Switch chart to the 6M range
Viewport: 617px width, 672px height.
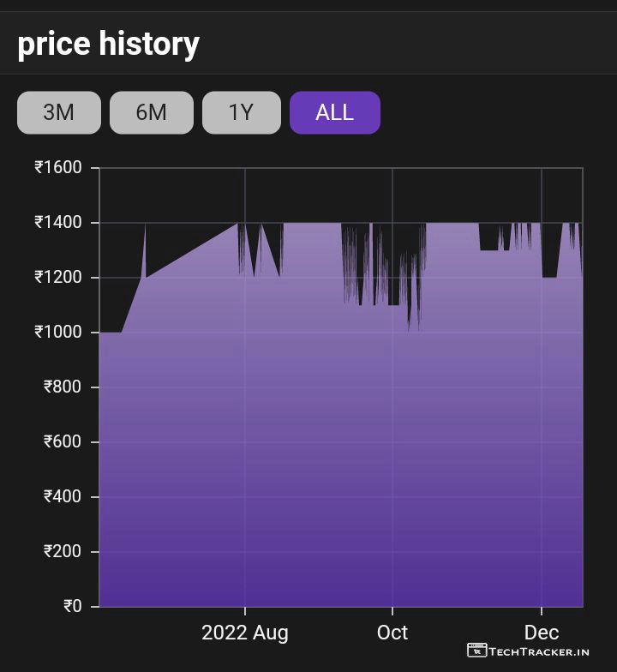151,112
